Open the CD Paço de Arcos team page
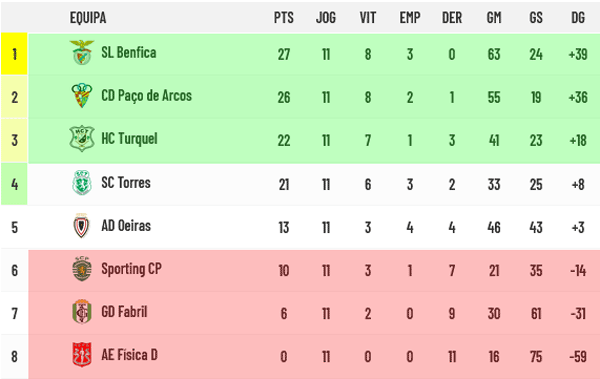This screenshot has width=600, height=379. pos(147,96)
